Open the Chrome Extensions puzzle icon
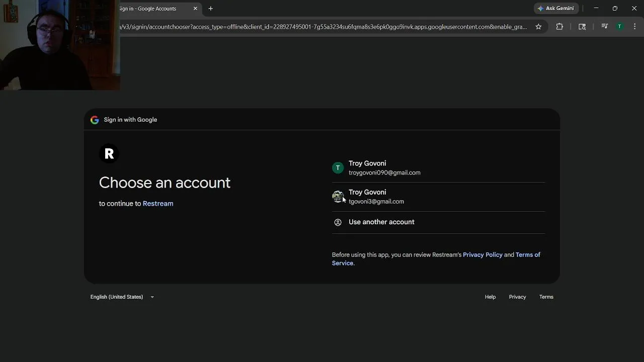This screenshot has height=362, width=644. tap(559, 27)
